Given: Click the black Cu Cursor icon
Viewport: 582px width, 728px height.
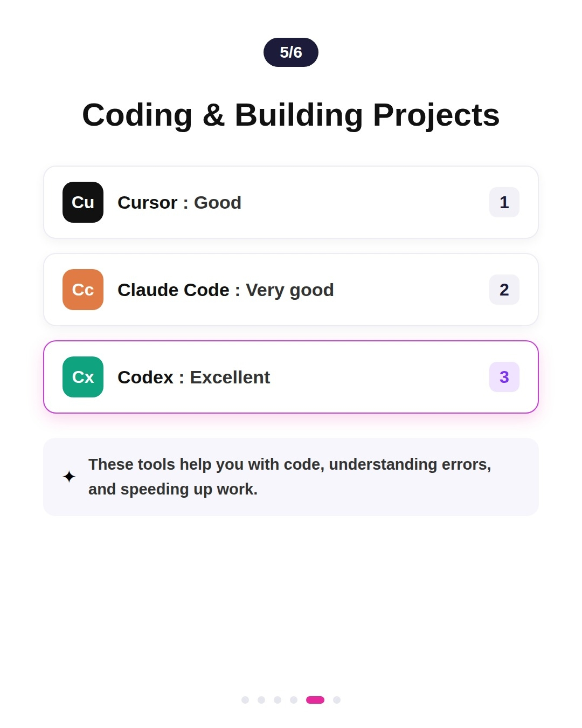Looking at the screenshot, I should coord(83,202).
